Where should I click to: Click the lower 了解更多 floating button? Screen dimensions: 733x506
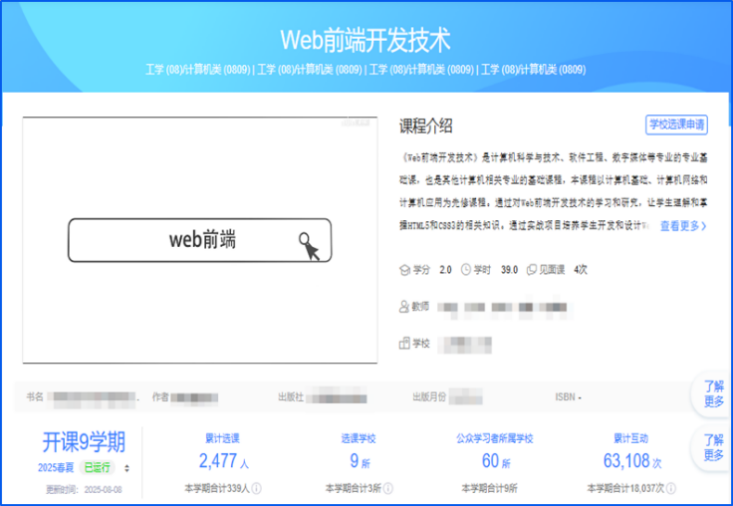tap(713, 447)
